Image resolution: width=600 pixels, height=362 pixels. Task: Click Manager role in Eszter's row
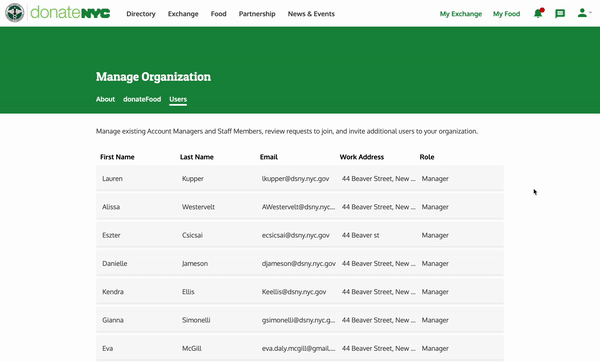pos(435,235)
